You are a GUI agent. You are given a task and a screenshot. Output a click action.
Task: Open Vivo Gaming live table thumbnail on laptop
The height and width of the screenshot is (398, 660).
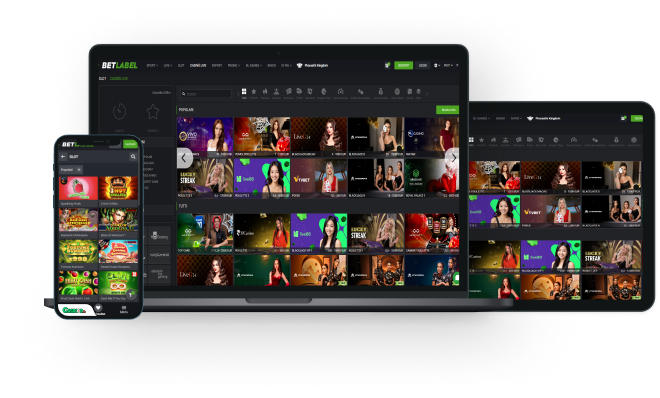point(205,137)
